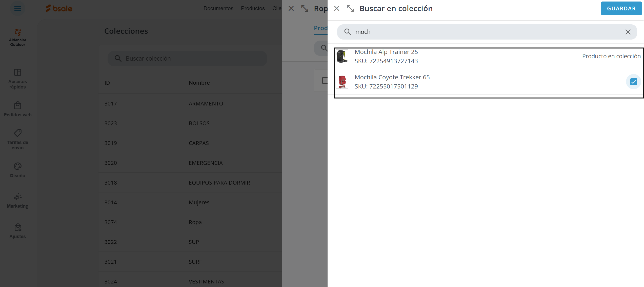
Task: Open the hamburger menu icon
Action: click(17, 8)
